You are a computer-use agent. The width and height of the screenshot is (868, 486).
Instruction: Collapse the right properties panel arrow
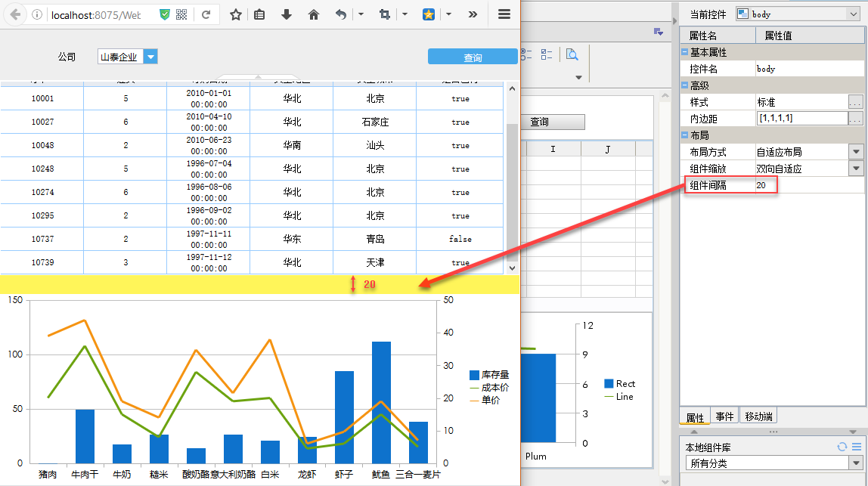(674, 21)
